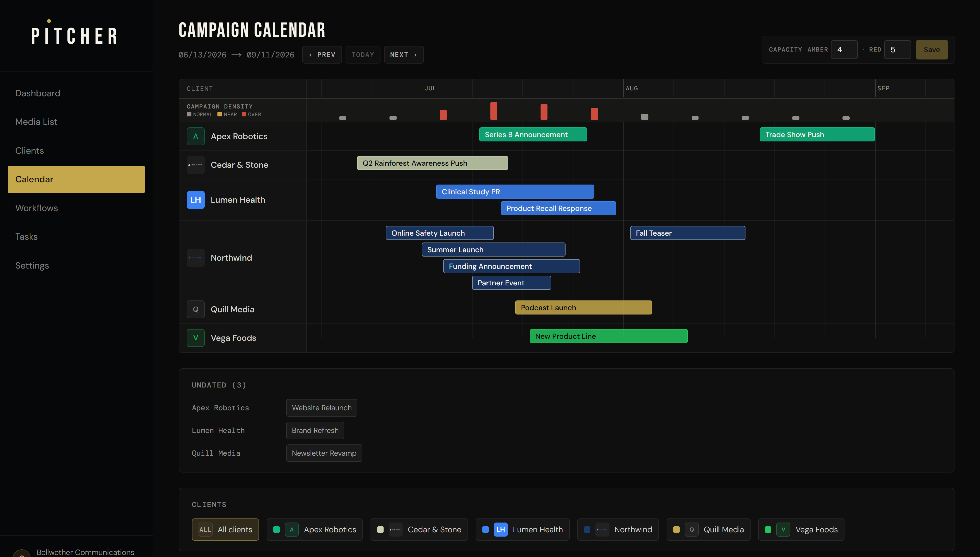980x557 pixels.
Task: Open Clinical Study PR campaign bar
Action: pyautogui.click(x=515, y=192)
